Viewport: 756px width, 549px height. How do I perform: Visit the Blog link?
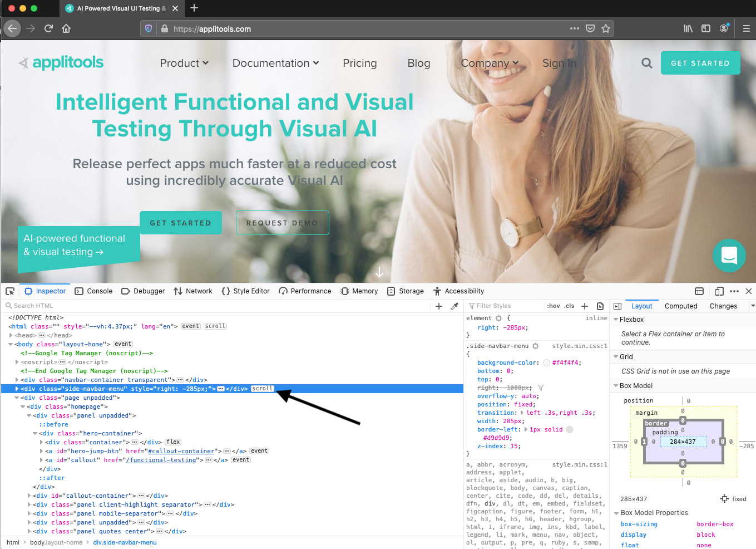pos(419,63)
